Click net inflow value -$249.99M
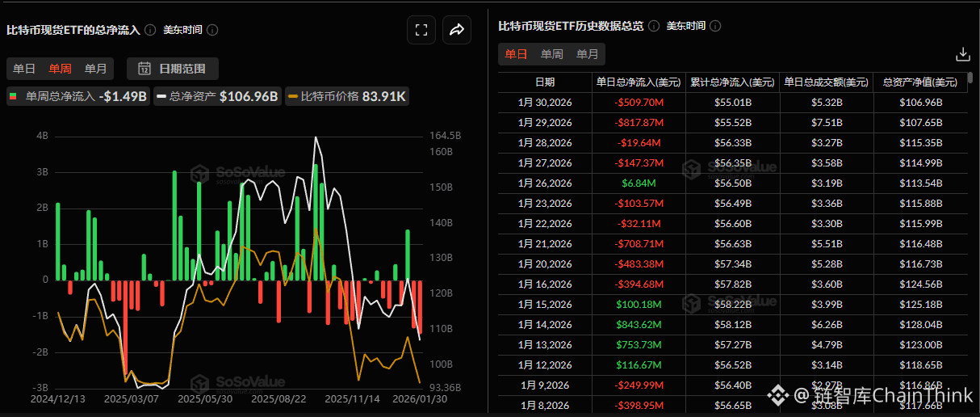 [639, 385]
